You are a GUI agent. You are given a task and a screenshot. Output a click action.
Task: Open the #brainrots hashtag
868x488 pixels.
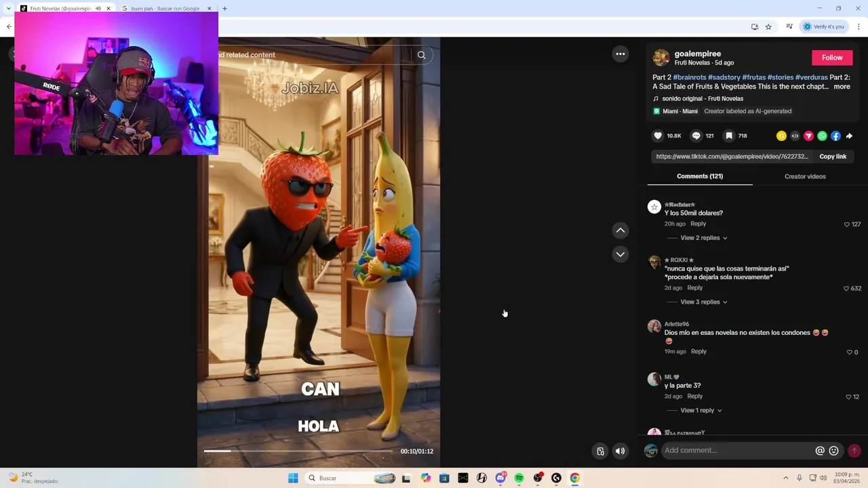coord(690,77)
